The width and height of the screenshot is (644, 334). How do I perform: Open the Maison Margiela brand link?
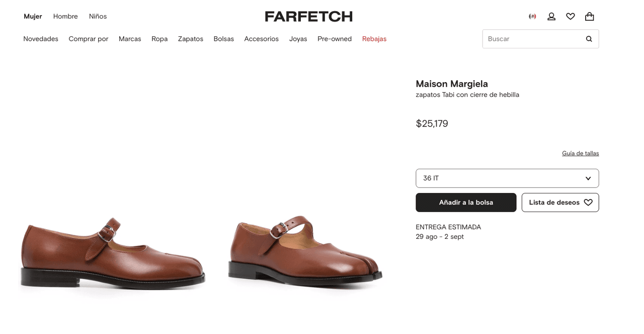tap(452, 84)
